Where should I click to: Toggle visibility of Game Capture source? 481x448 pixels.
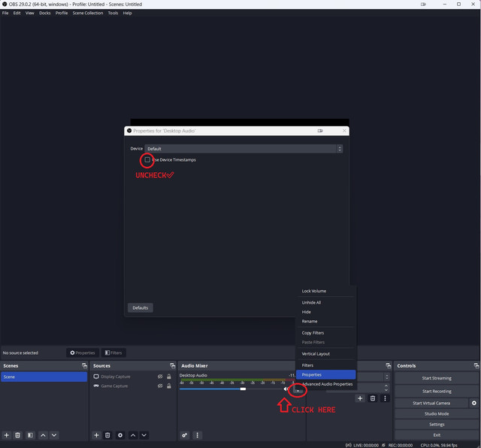point(160,386)
